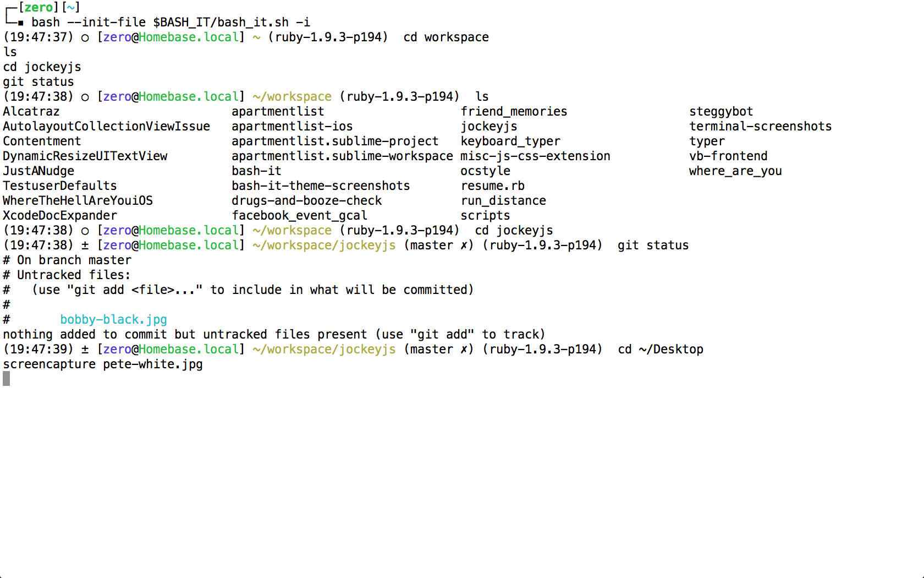Click the "screencapture pete-white.jpg" command text
This screenshot has width=924, height=578.
pyautogui.click(x=103, y=364)
